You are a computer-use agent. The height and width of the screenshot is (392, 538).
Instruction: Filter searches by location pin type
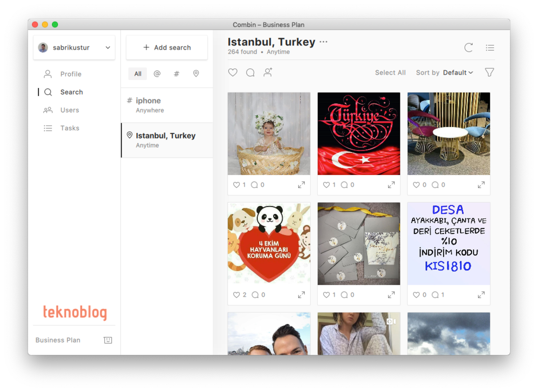point(196,74)
